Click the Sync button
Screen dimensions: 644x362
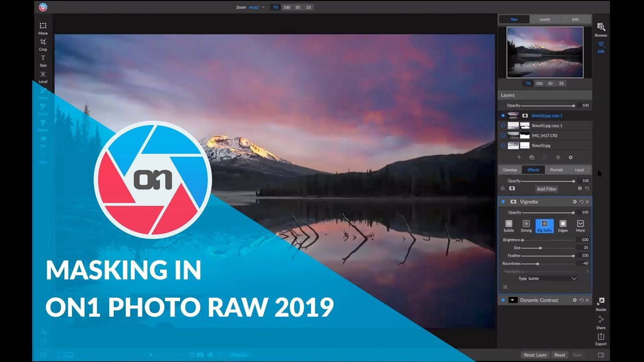[578, 355]
